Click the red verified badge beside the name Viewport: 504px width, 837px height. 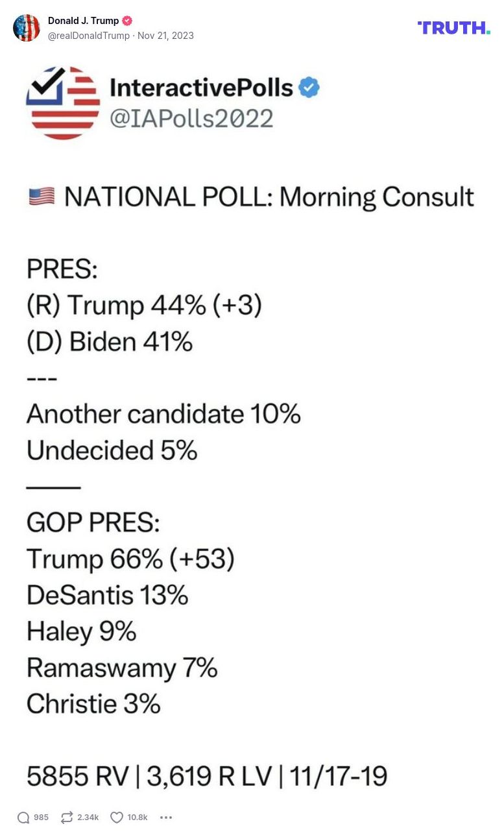click(x=128, y=21)
